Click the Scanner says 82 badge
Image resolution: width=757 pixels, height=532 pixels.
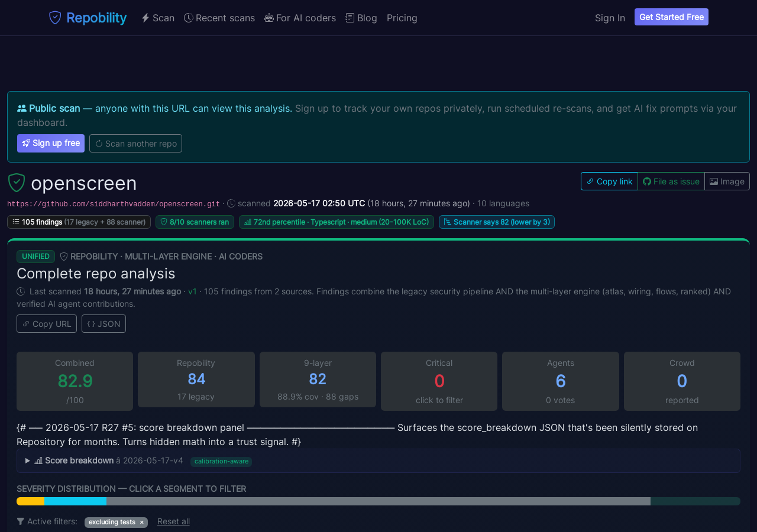[x=497, y=222]
